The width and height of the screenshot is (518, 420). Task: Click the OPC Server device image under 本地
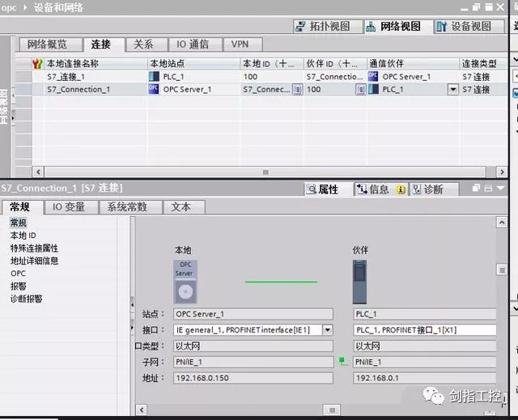(x=185, y=281)
